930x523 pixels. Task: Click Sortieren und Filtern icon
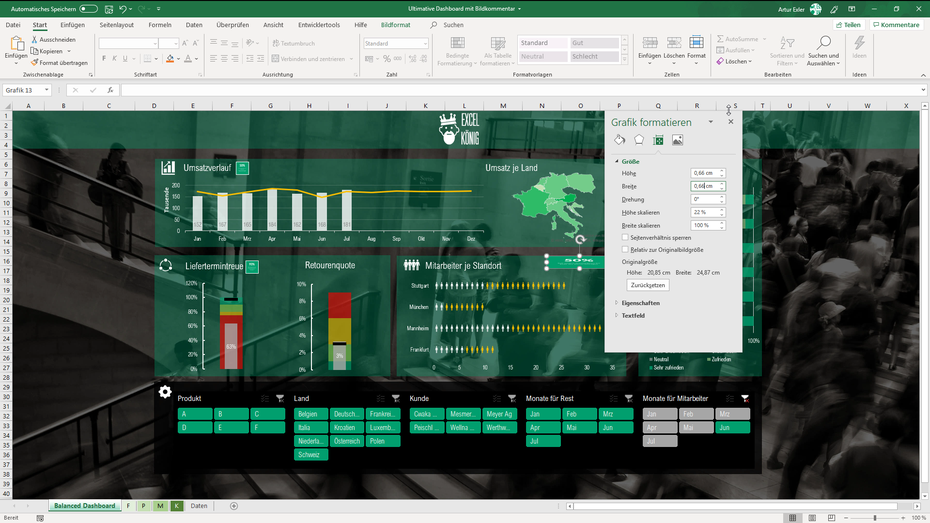787,43
